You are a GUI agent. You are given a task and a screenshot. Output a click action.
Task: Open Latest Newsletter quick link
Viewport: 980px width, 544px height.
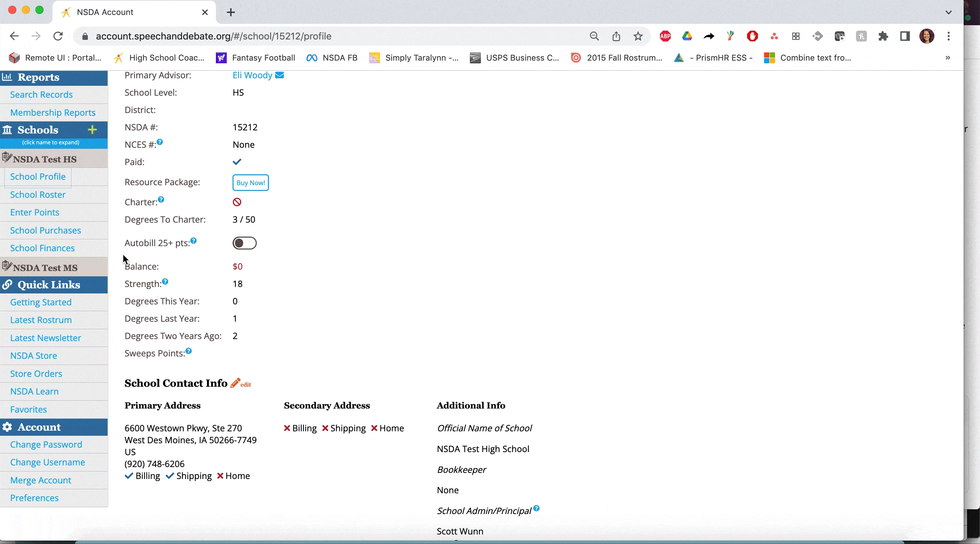point(45,338)
